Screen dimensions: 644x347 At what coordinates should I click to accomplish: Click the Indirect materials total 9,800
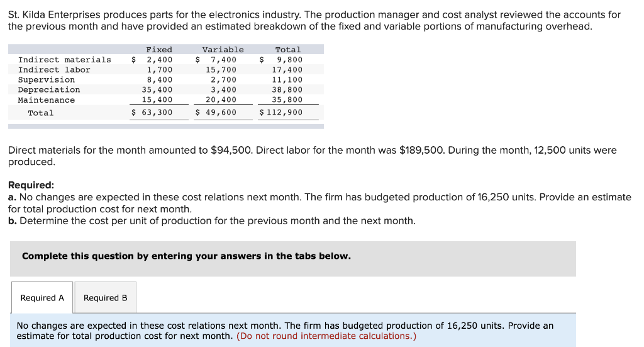(x=289, y=60)
